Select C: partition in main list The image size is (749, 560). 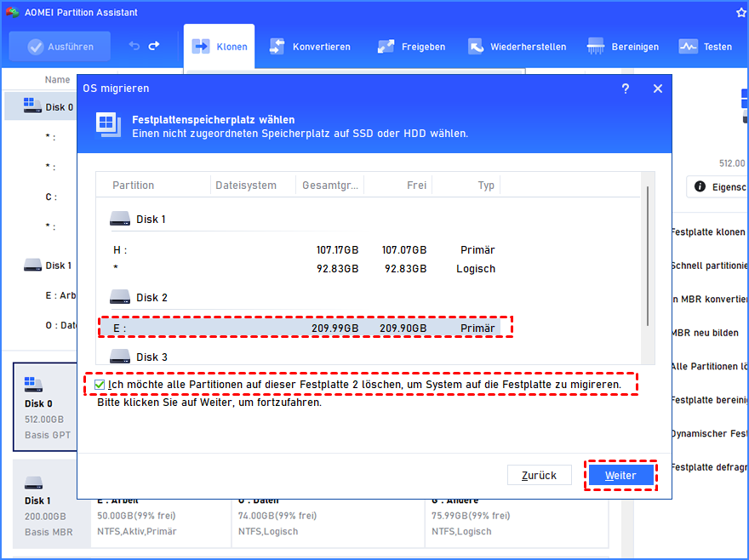[x=51, y=197]
